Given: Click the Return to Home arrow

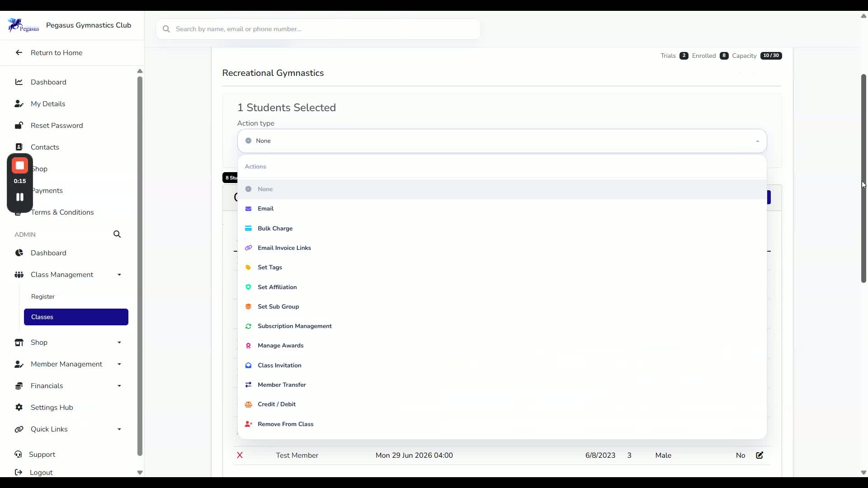Looking at the screenshot, I should tap(19, 52).
